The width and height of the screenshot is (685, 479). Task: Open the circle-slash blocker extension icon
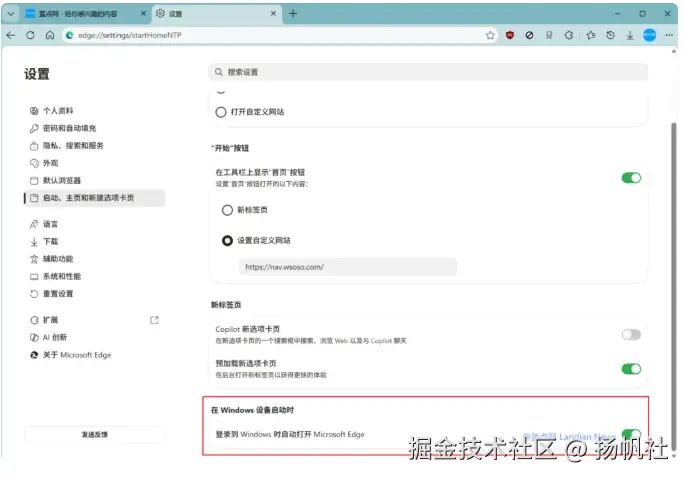[529, 35]
